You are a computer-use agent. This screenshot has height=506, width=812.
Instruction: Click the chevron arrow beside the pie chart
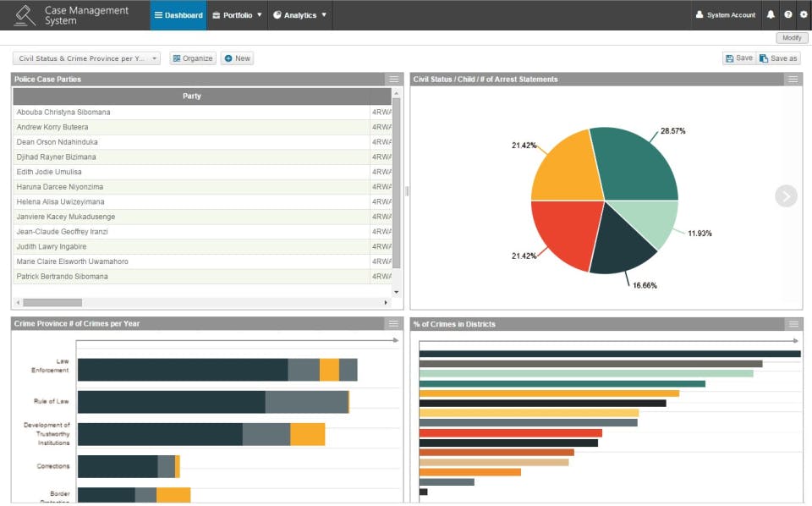tap(786, 195)
